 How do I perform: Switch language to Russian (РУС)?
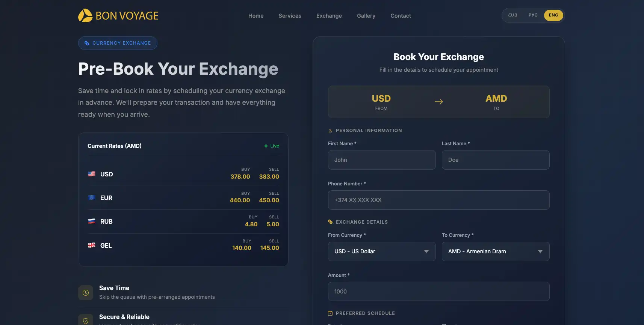(533, 15)
